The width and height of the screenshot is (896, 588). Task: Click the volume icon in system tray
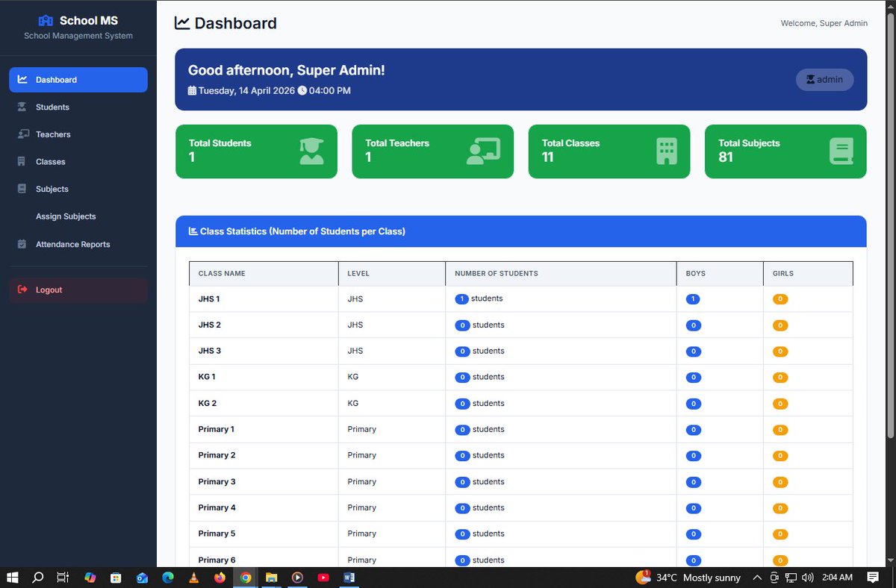(x=808, y=578)
